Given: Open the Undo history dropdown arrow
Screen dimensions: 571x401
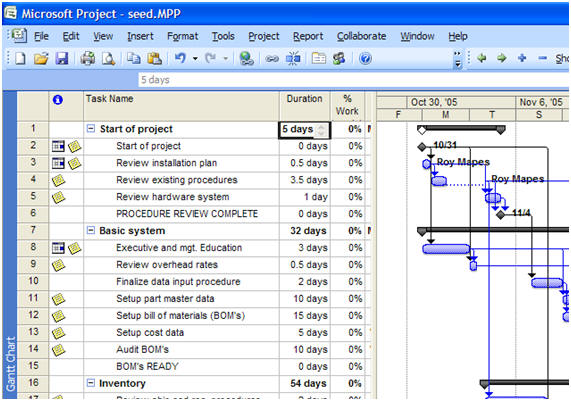Looking at the screenshot, I should (195, 58).
